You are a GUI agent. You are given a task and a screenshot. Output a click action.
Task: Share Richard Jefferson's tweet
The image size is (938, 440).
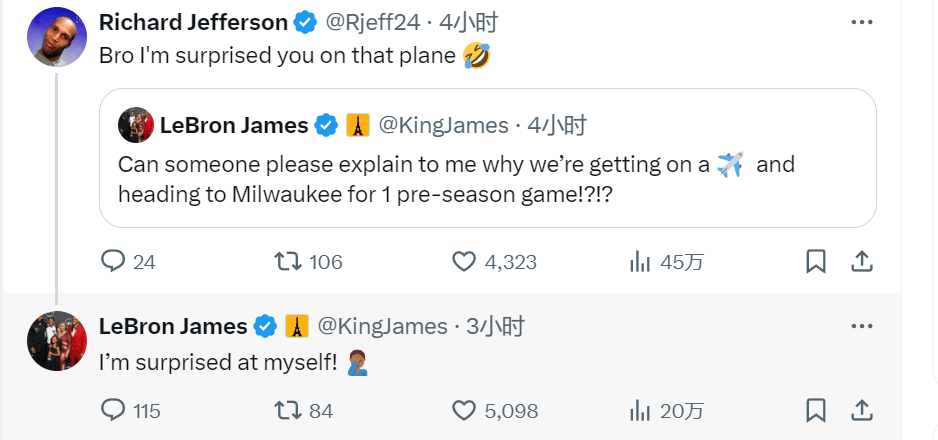pyautogui.click(x=859, y=262)
